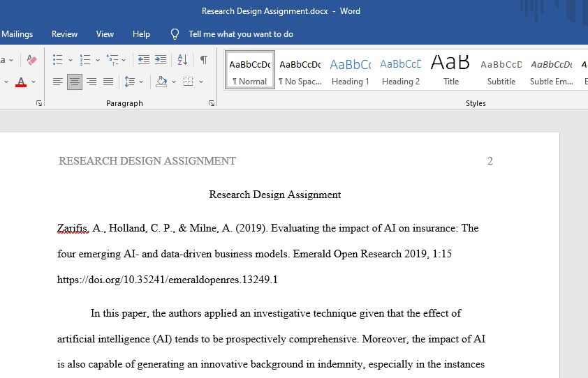Apply the Heading 1 style

coord(351,70)
